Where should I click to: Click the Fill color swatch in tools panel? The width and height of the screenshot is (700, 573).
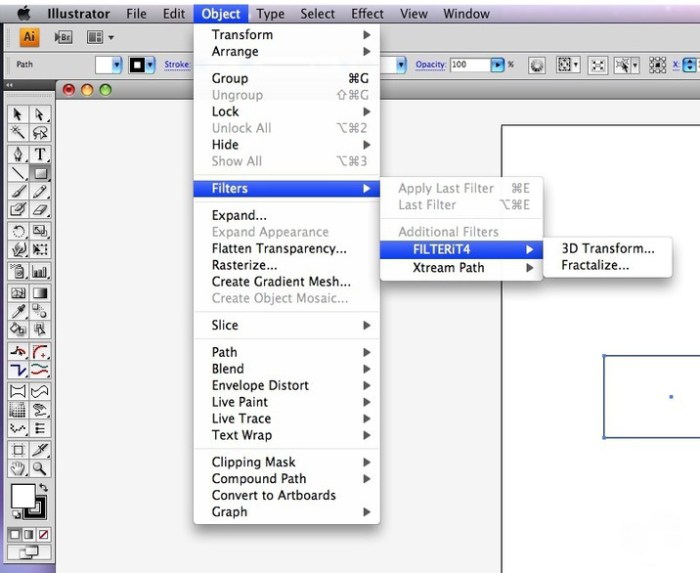tap(23, 496)
